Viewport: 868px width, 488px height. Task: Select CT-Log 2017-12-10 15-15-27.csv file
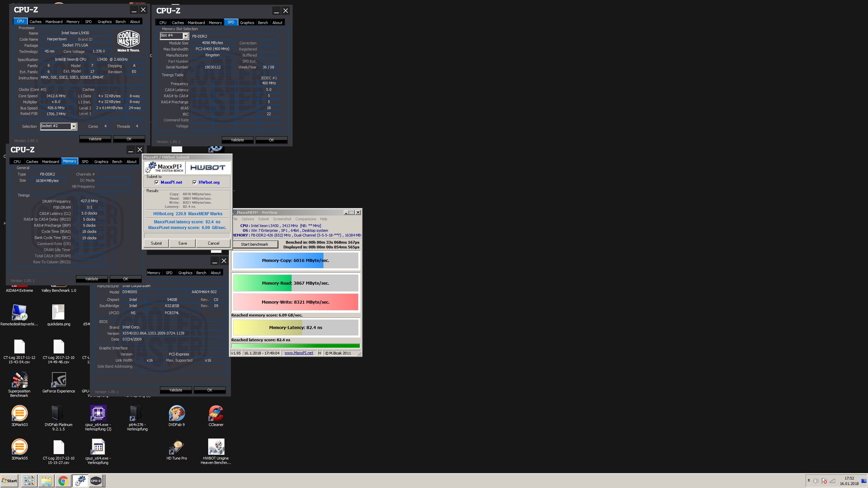tap(59, 451)
